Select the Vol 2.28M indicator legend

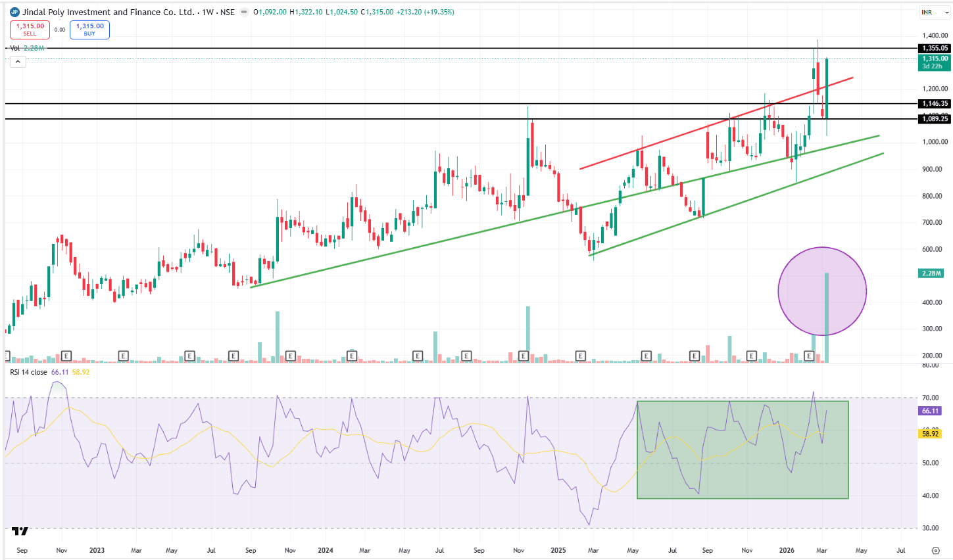pos(27,48)
